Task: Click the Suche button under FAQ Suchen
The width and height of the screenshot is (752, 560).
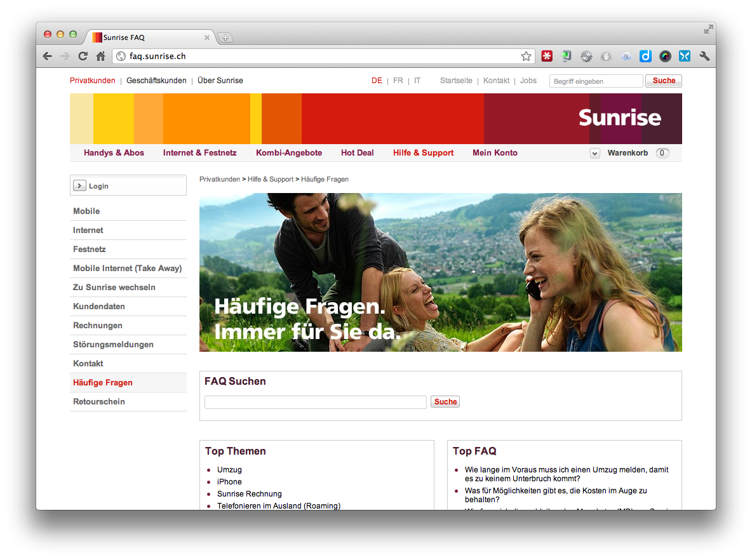Action: pyautogui.click(x=445, y=402)
